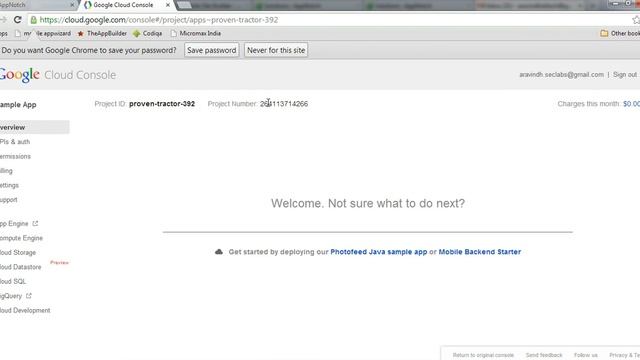
Task: Click the green padlock security icon
Action: [x=33, y=20]
